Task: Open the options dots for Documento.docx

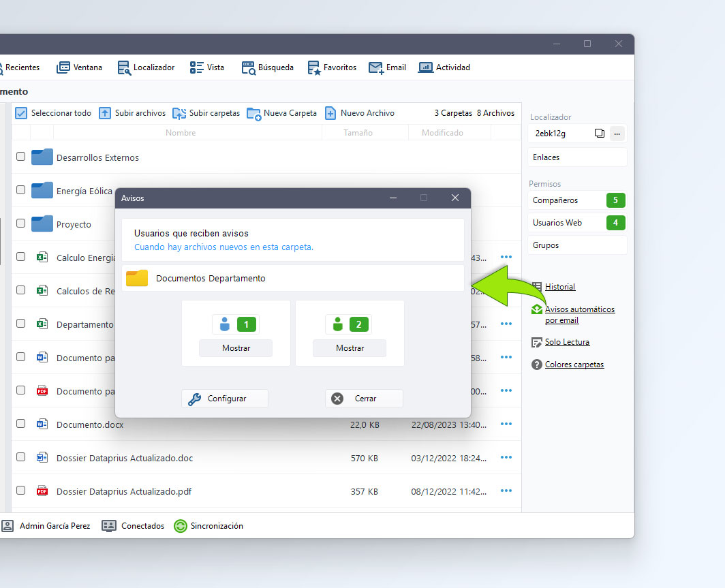Action: pos(506,424)
